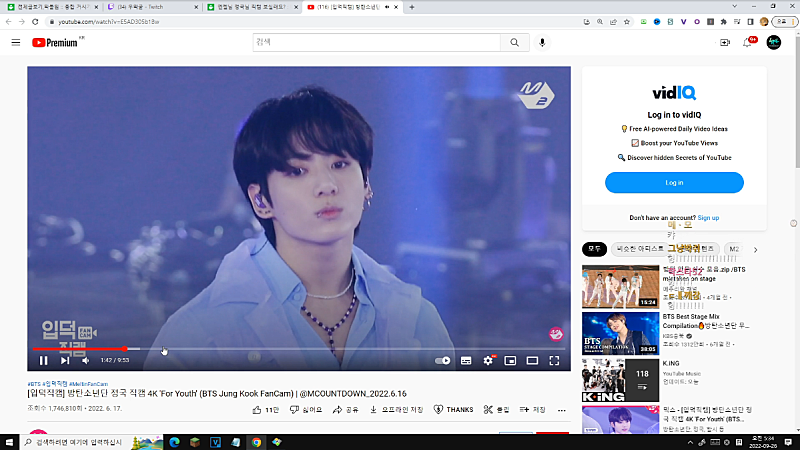Pause the video
Viewport: 800px width, 450px height.
(43, 360)
